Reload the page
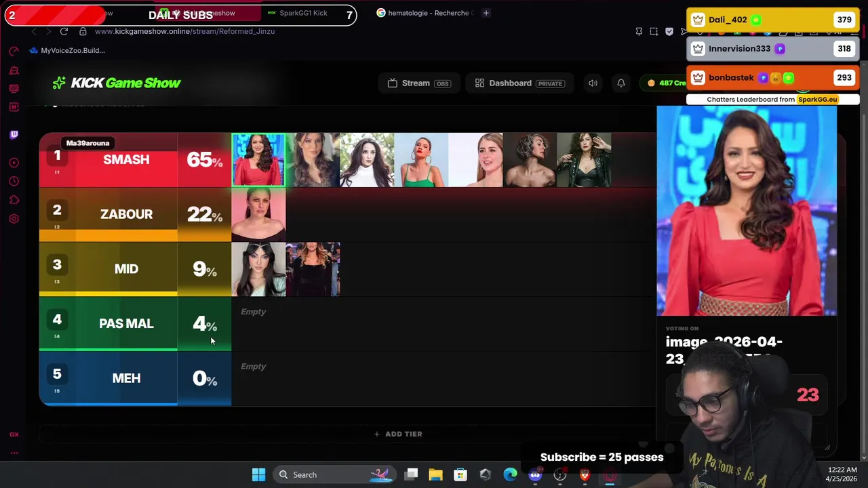The width and height of the screenshot is (868, 488). [64, 31]
